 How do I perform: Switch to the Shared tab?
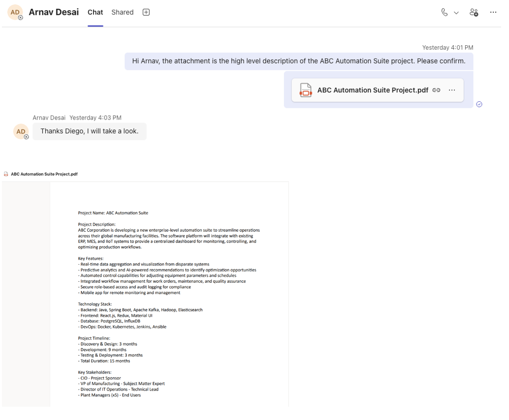(122, 12)
